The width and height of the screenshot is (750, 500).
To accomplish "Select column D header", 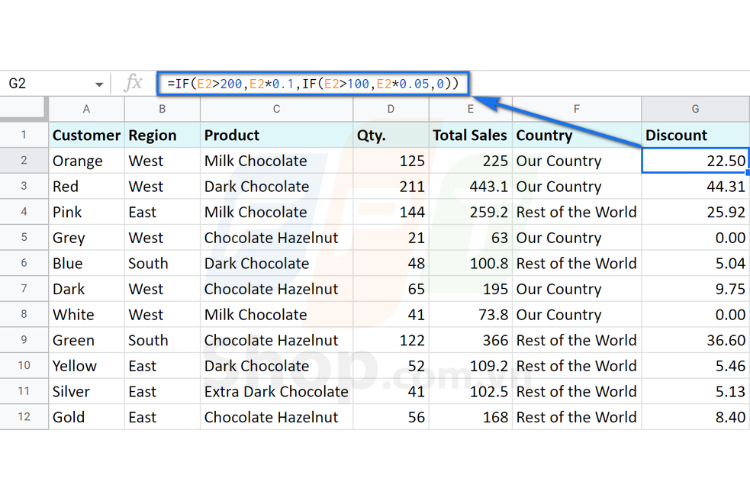I will point(391,109).
